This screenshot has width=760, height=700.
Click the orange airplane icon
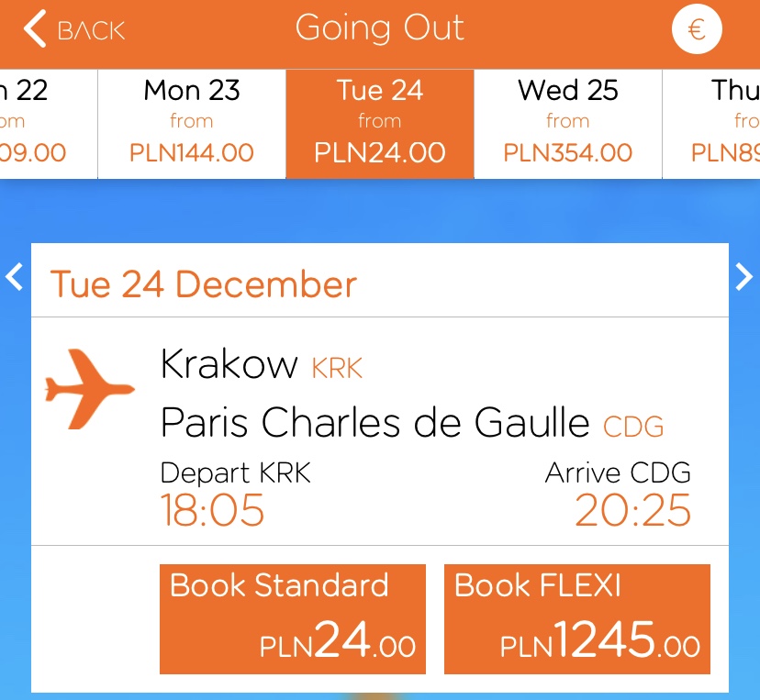(90, 389)
